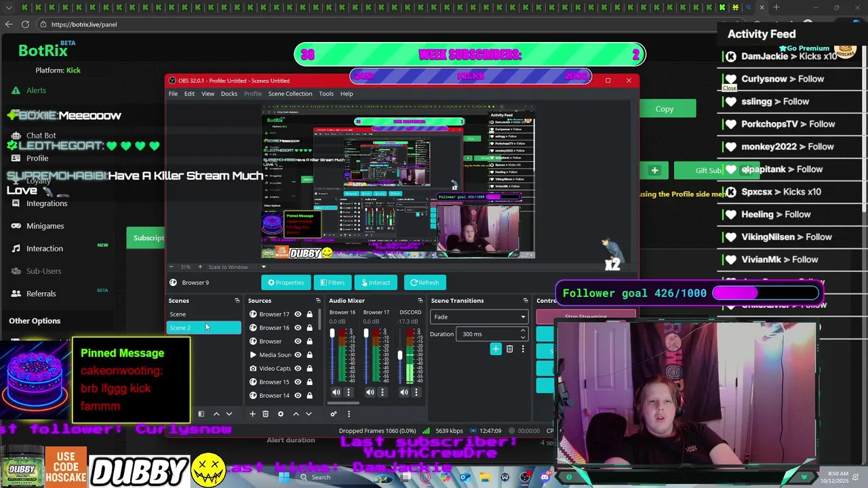Move selected source down

click(x=309, y=414)
